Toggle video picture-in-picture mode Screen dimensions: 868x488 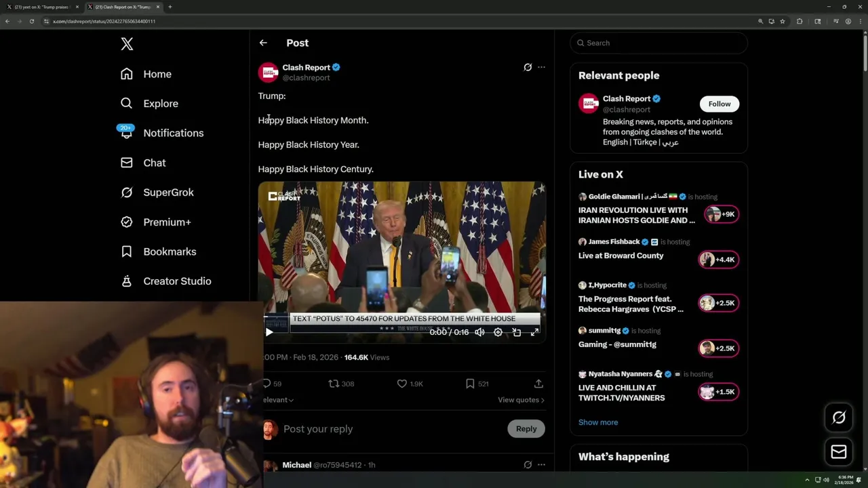tap(517, 332)
